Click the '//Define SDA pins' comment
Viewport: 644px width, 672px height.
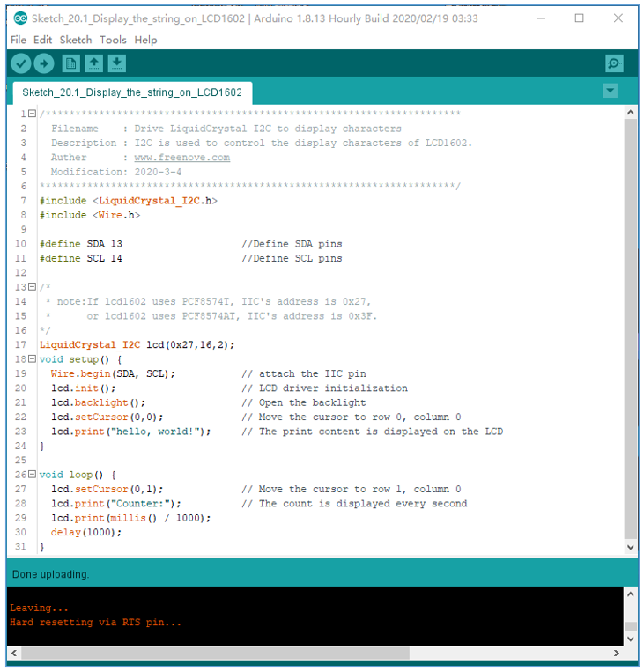click(x=292, y=244)
